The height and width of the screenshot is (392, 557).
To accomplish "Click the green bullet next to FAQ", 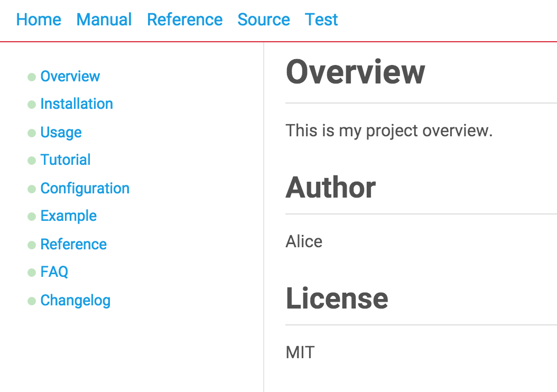I will coord(32,273).
